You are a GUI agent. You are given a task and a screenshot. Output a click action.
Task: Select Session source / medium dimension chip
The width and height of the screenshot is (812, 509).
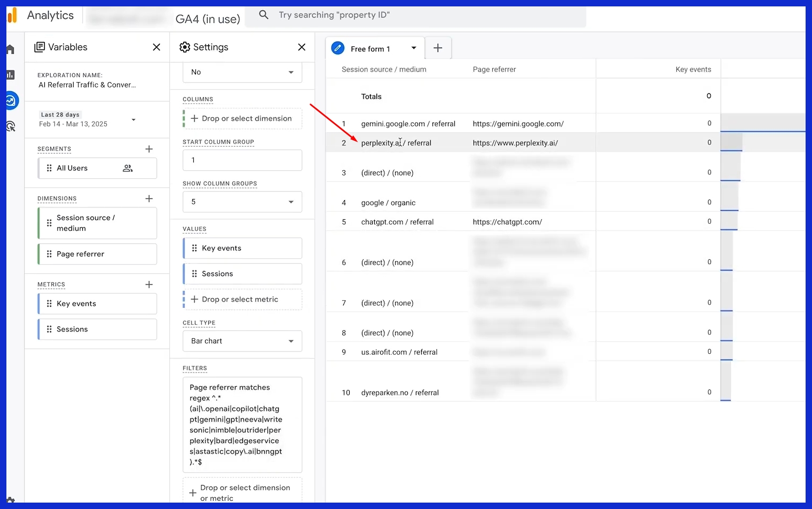click(97, 223)
